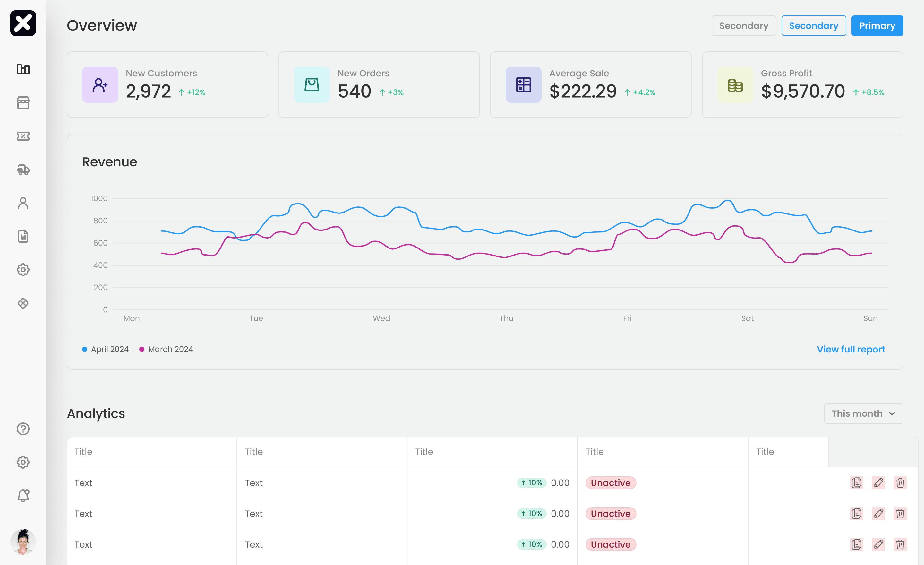Open the delivery truck sidebar icon

23,169
